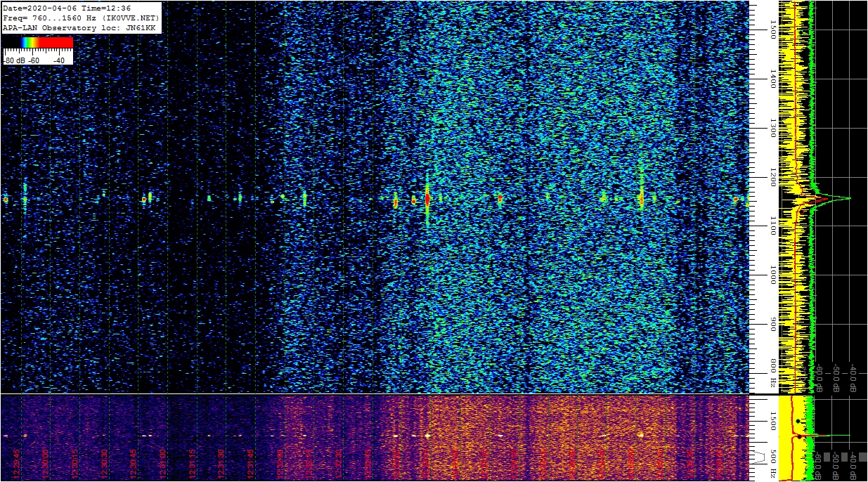Click the 12:30:45 time label
The width and height of the screenshot is (868, 482).
click(x=134, y=464)
